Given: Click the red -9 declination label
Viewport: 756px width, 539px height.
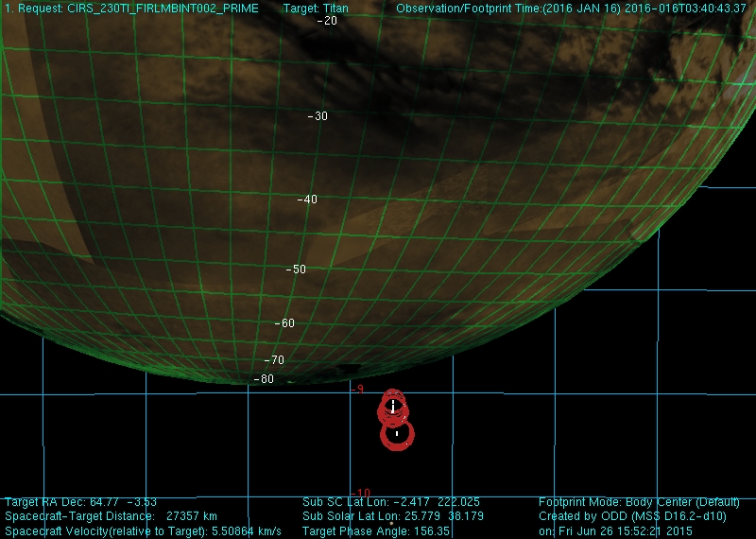Looking at the screenshot, I should coord(358,389).
